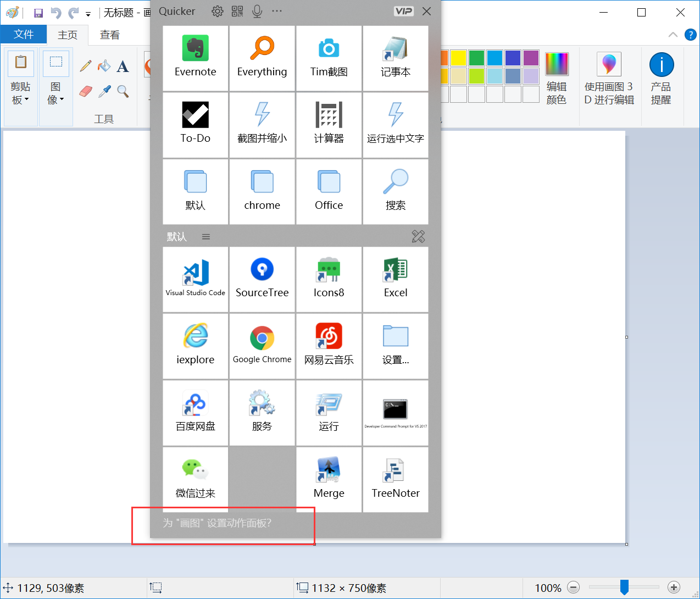The image size is (700, 599).
Task: Open 运行 run dialog tile
Action: [x=329, y=413]
